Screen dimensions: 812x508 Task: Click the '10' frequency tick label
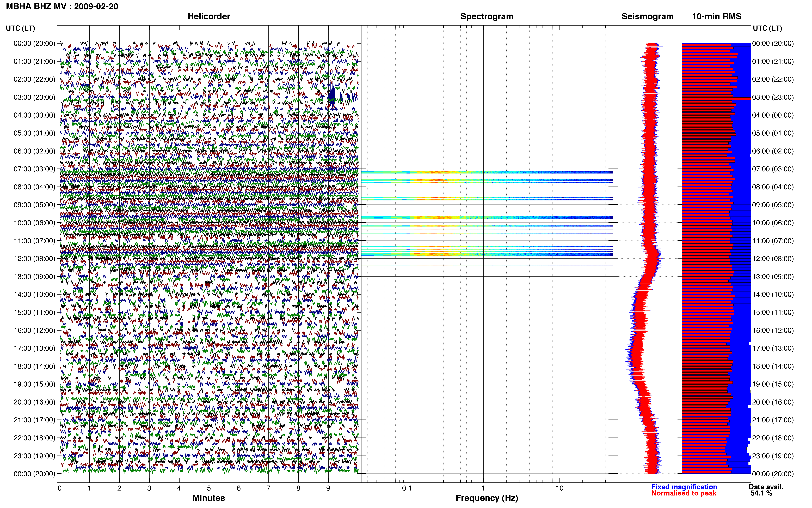click(559, 488)
